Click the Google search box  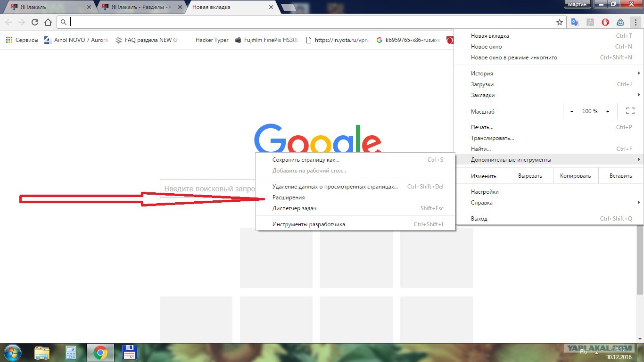pos(208,189)
